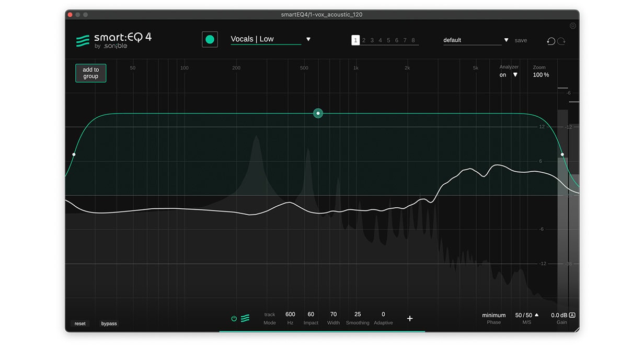Click the bypass button
This screenshot has width=644, height=346.
point(109,323)
